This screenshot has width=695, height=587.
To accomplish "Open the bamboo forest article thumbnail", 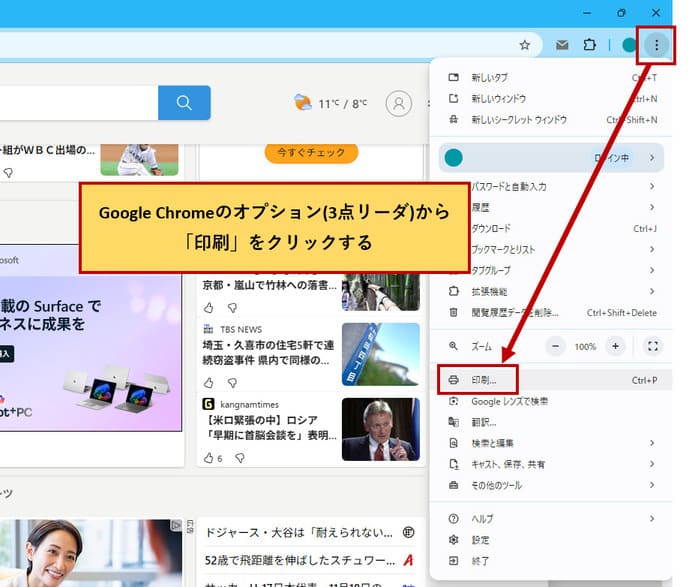I will point(381,291).
